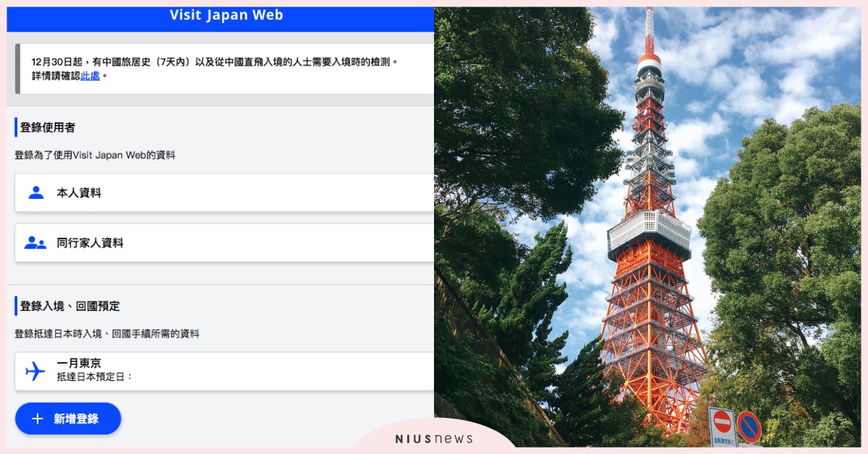Click the two-person family icon
The width and height of the screenshot is (868, 454).
(35, 243)
